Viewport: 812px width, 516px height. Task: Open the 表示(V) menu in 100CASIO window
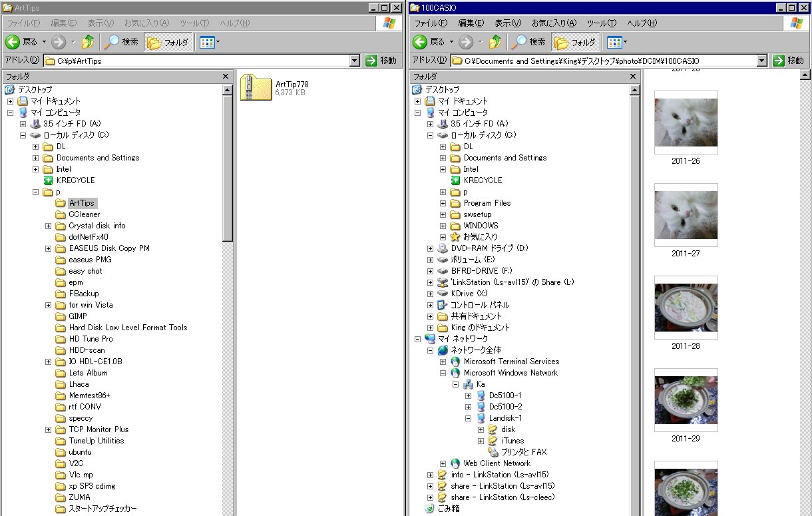pyautogui.click(x=508, y=23)
